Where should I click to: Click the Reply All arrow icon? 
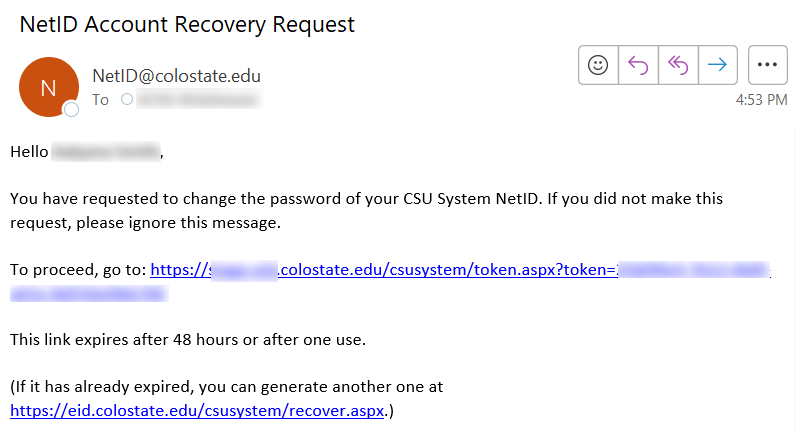tap(677, 65)
